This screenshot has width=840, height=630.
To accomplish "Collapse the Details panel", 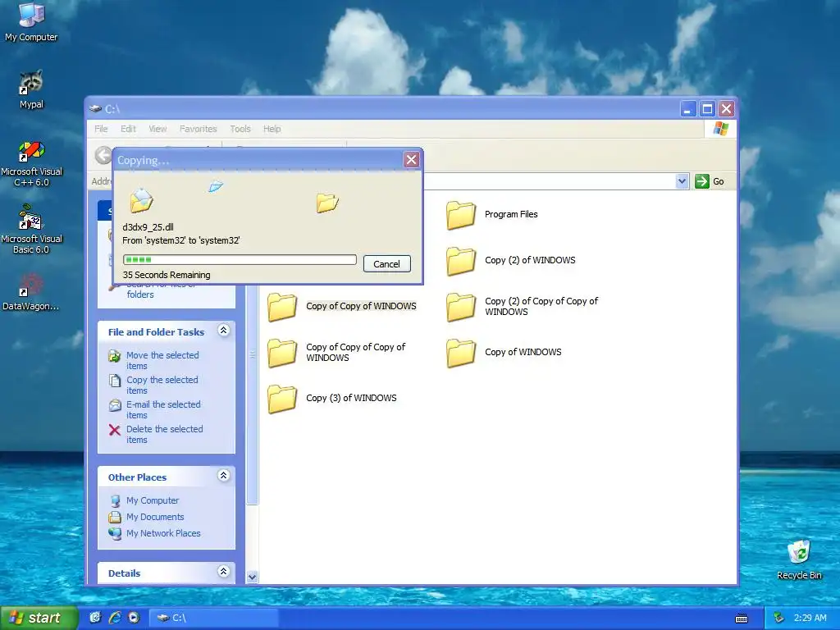I will pyautogui.click(x=223, y=572).
